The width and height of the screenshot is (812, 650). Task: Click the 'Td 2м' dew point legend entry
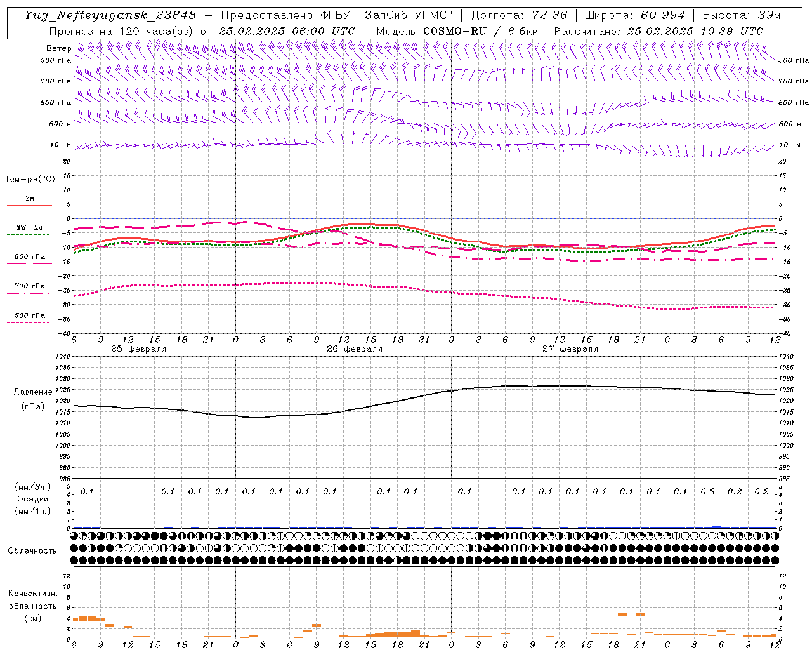pos(29,227)
